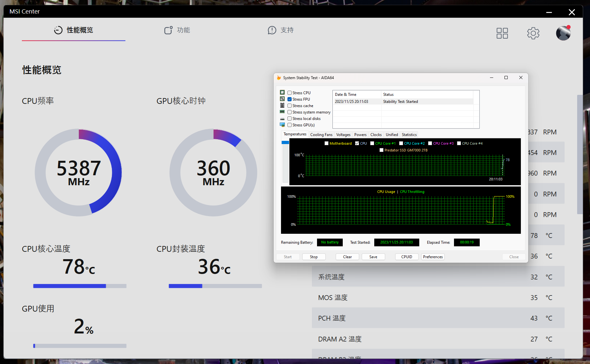Image resolution: width=590 pixels, height=364 pixels.
Task: Click the CPU核心温度 progress bar
Action: [x=80, y=286]
